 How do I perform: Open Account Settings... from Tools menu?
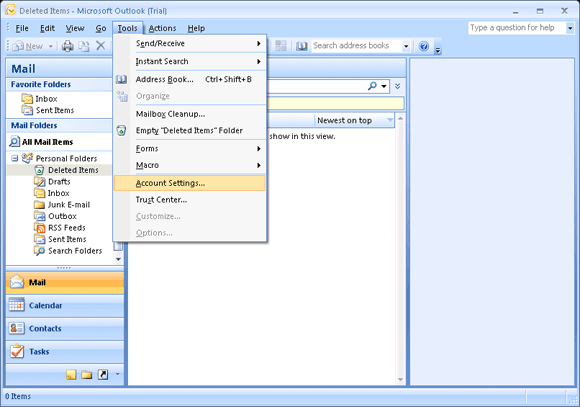tap(190, 183)
